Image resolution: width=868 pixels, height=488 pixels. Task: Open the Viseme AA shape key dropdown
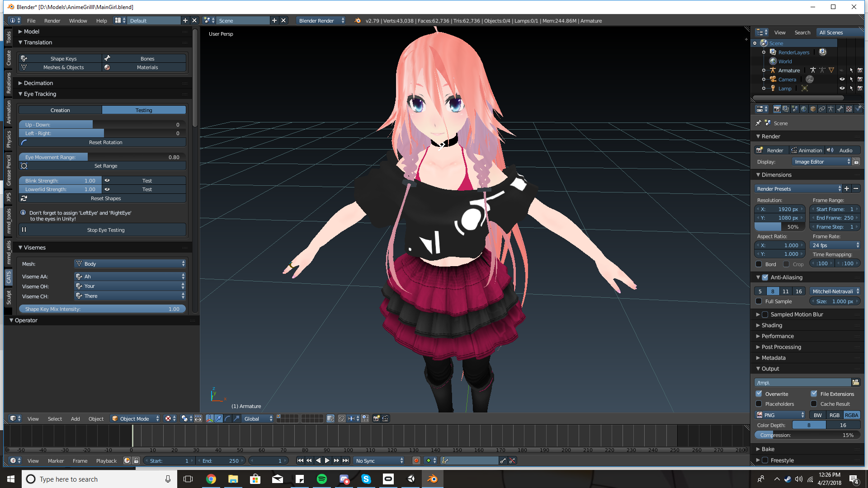coord(130,276)
